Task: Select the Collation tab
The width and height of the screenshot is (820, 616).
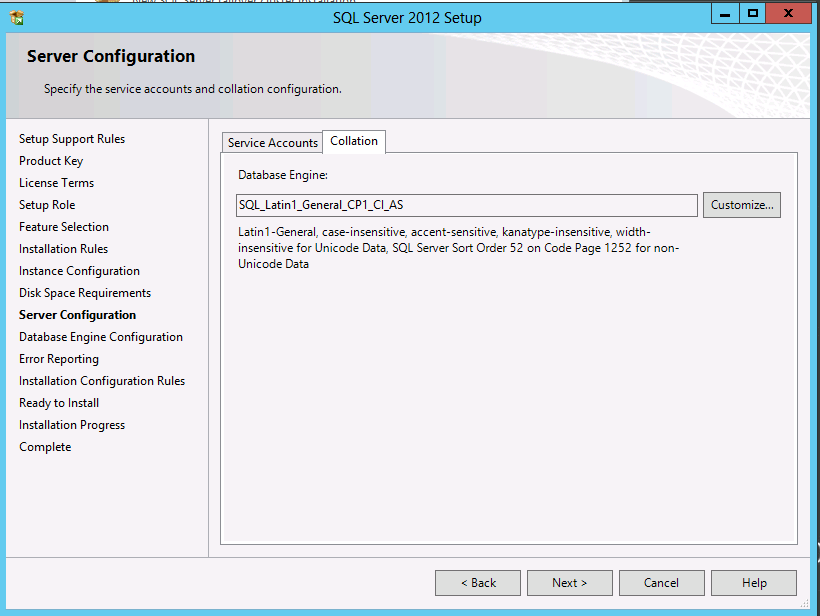Action: [x=354, y=141]
